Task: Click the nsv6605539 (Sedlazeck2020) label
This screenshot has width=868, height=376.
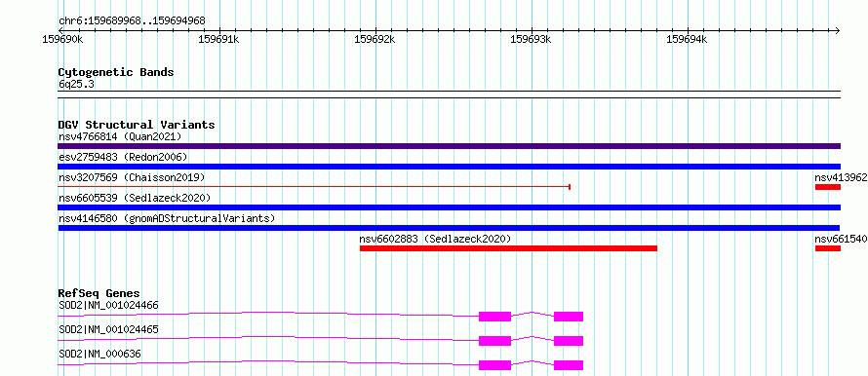Action: (x=135, y=198)
